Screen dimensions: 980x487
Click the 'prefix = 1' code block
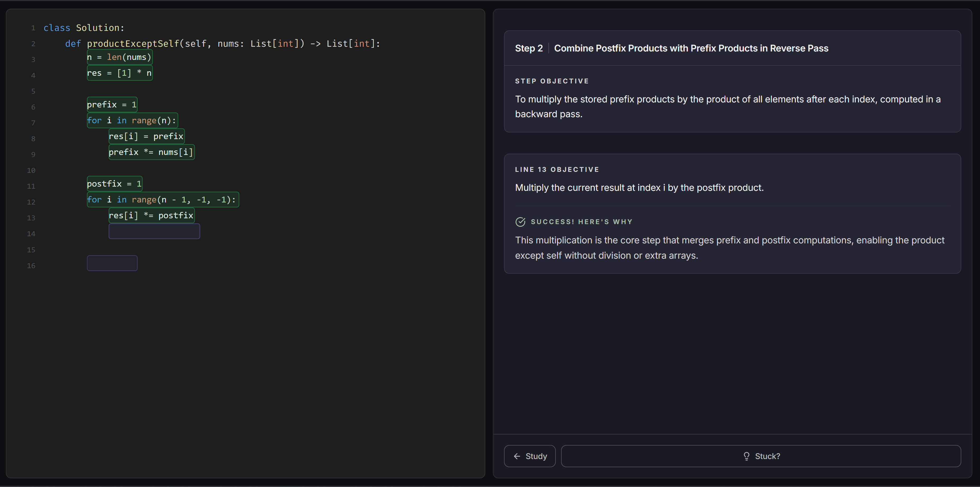[x=112, y=105]
